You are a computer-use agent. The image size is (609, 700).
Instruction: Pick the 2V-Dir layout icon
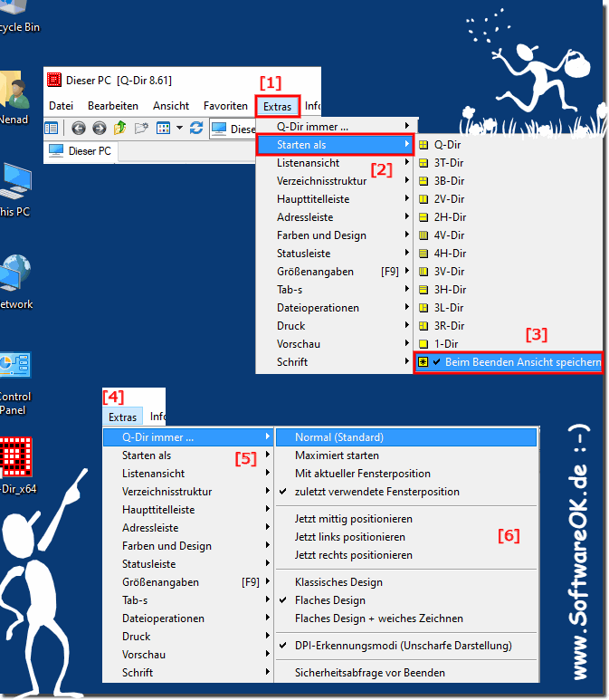point(423,199)
